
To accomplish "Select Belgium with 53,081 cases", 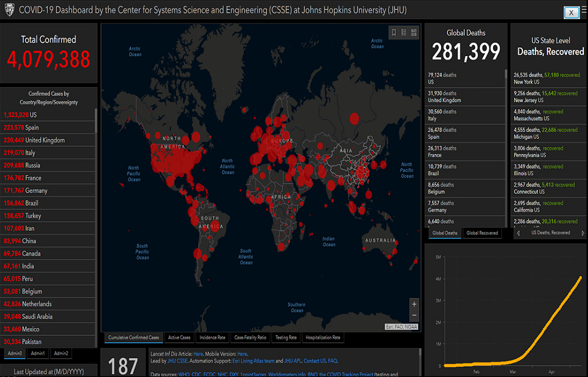I will (48, 292).
